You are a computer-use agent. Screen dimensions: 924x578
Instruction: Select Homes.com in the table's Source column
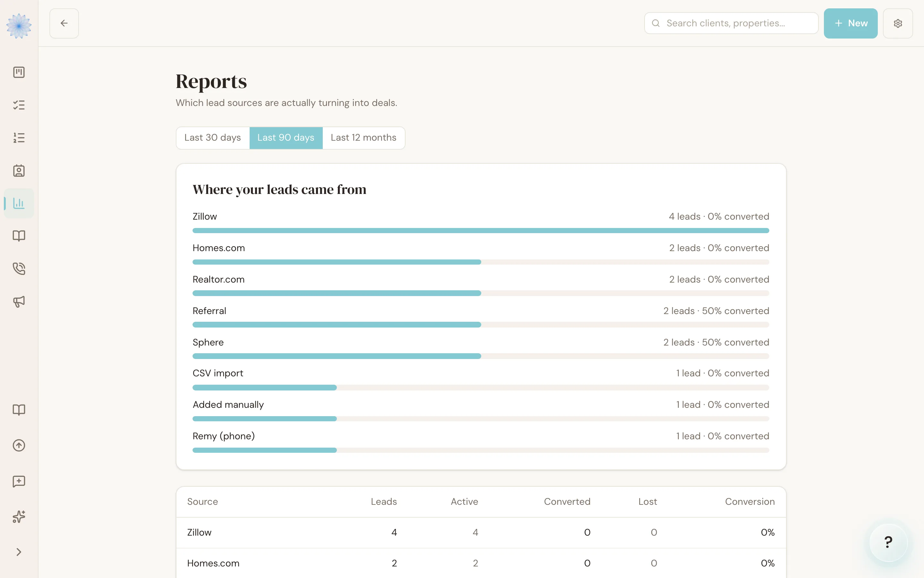(213, 563)
